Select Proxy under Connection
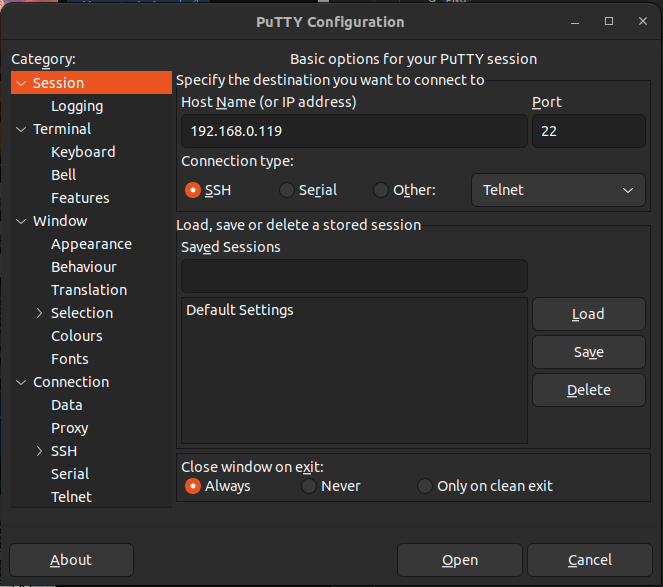The height and width of the screenshot is (587, 663). tap(70, 428)
